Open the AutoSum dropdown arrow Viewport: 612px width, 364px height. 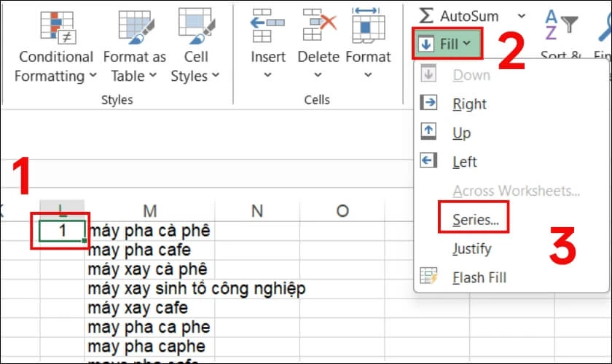click(522, 16)
